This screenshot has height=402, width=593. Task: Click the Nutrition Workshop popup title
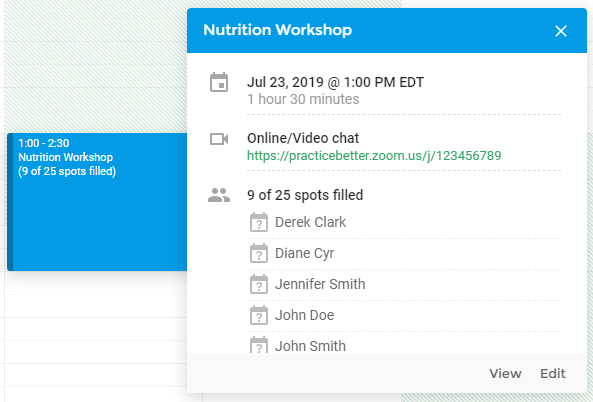(278, 30)
